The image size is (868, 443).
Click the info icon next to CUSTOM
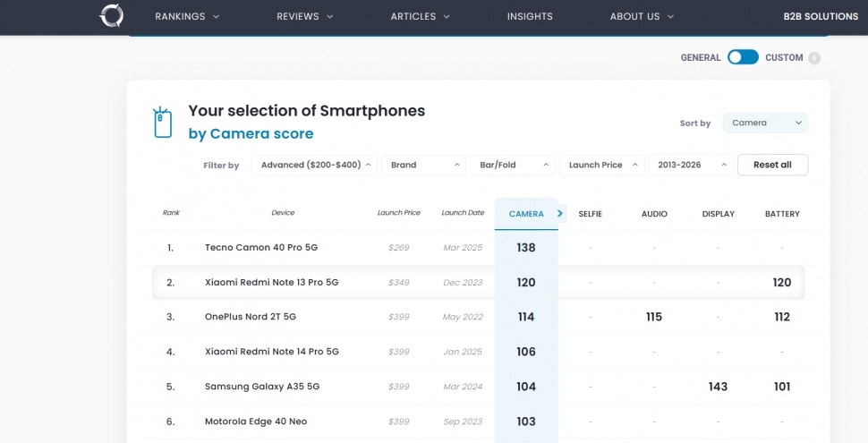[813, 58]
